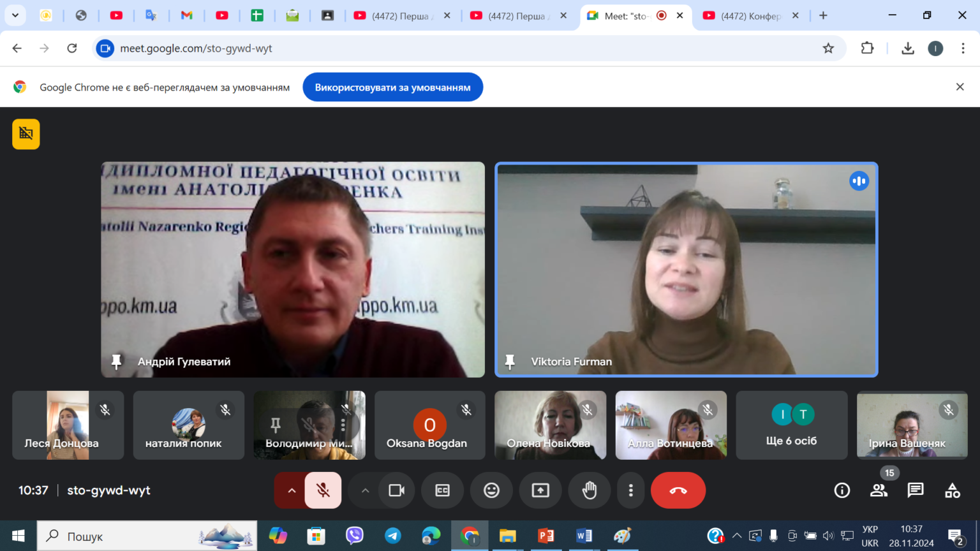Start presenting your screen

pyautogui.click(x=540, y=490)
